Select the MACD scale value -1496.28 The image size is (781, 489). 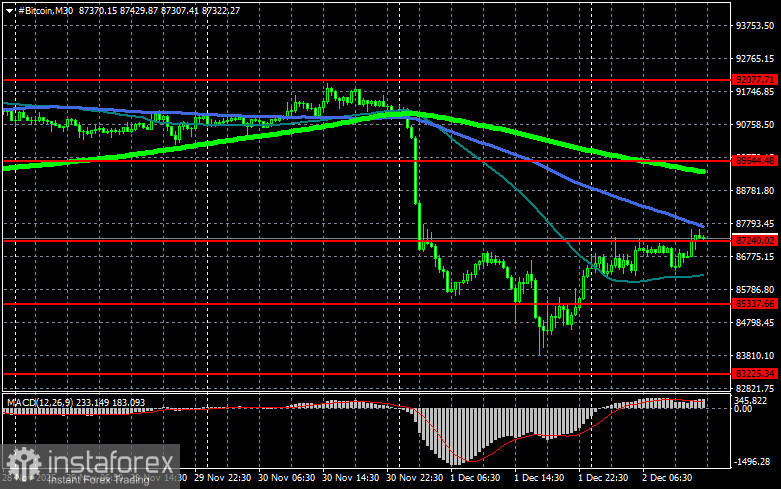tap(752, 462)
